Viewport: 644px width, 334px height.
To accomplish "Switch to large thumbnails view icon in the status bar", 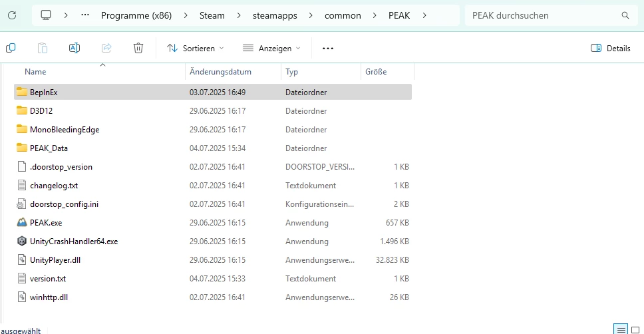I will click(635, 330).
